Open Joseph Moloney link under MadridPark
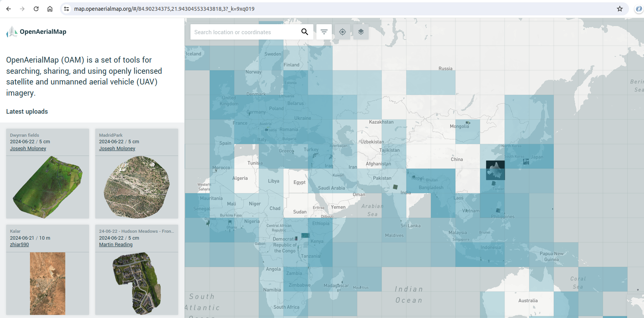The image size is (644, 318). [x=117, y=149]
